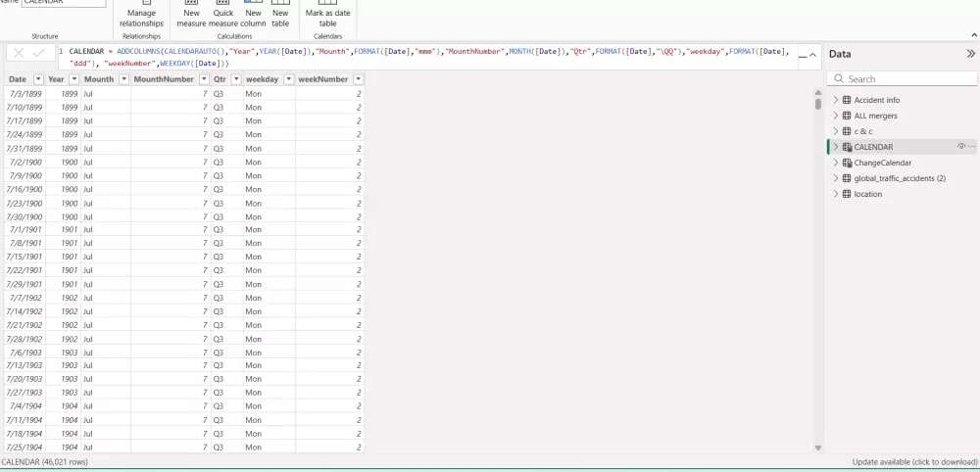Expand the ALL mergers table
This screenshot has width=980, height=472.
point(836,116)
